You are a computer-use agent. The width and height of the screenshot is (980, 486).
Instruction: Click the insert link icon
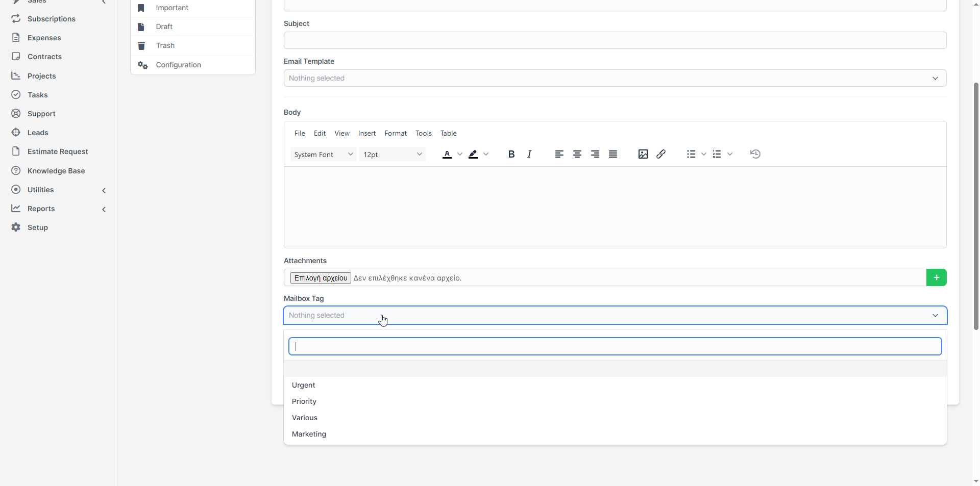(x=660, y=154)
